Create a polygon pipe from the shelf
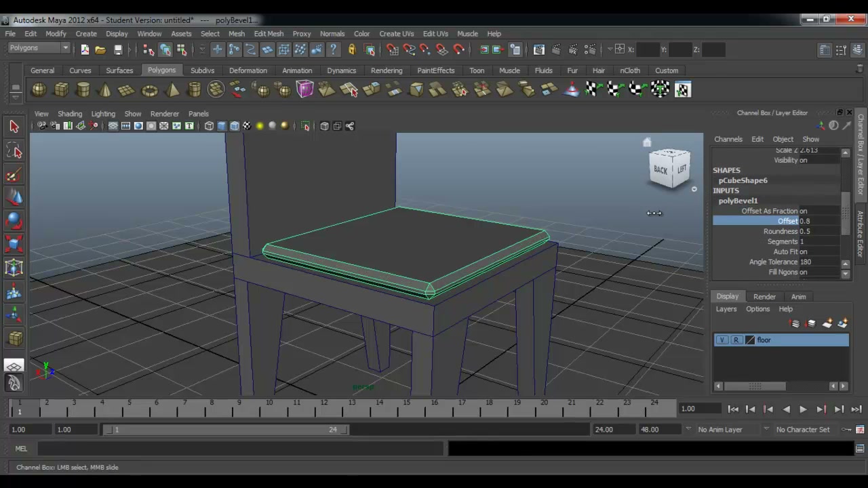The image size is (868, 488). (194, 89)
